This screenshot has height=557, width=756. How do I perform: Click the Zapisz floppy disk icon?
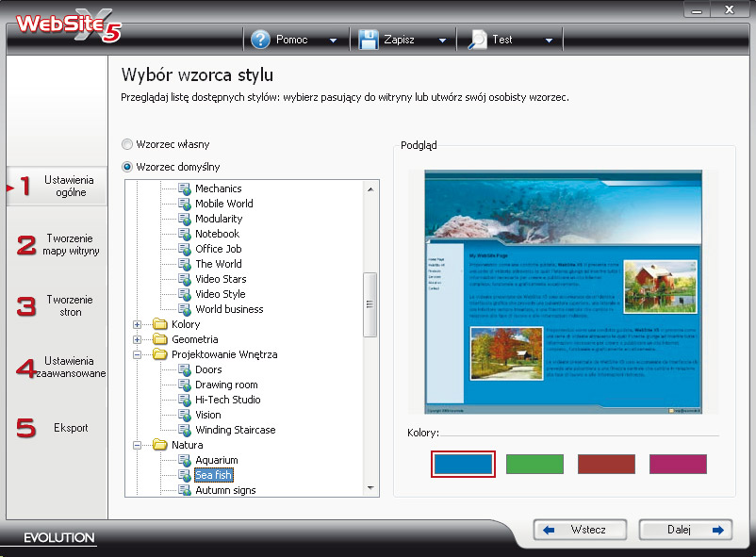[x=368, y=40]
